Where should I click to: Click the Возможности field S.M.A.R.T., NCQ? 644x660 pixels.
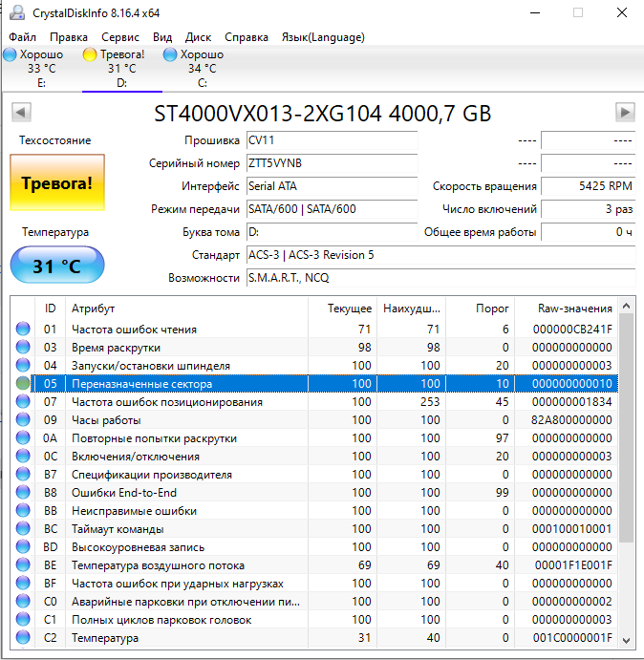[441, 278]
